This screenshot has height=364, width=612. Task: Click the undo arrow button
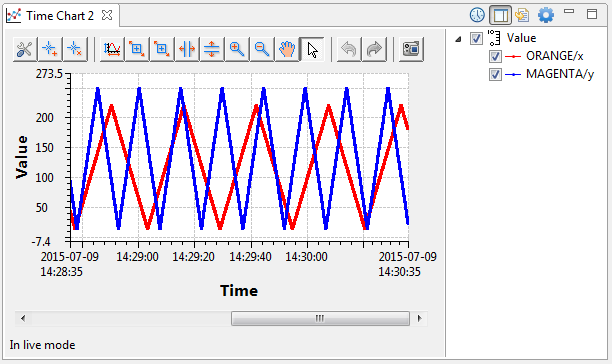pos(349,49)
